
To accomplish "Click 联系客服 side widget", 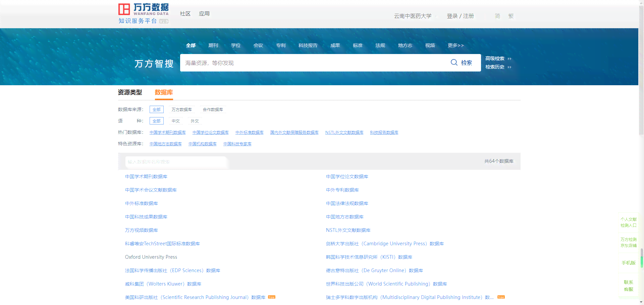I will (x=628, y=286).
